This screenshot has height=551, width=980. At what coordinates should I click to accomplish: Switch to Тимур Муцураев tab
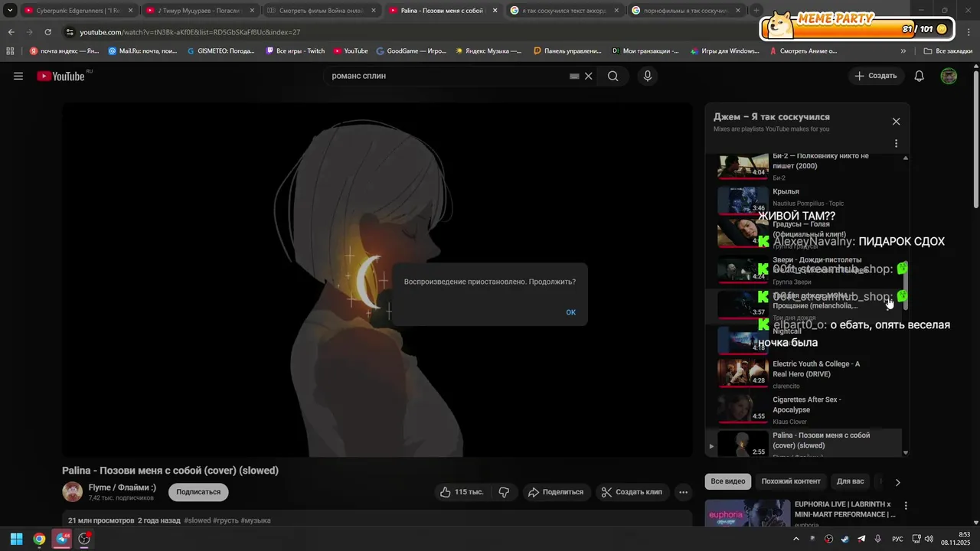point(200,11)
